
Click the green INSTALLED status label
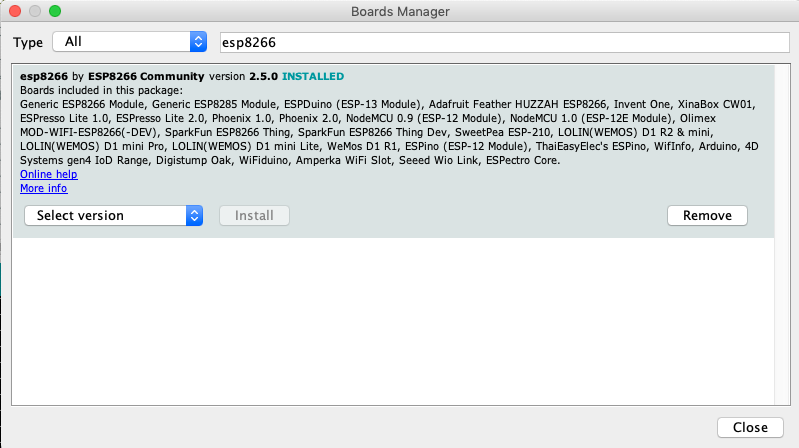click(313, 76)
